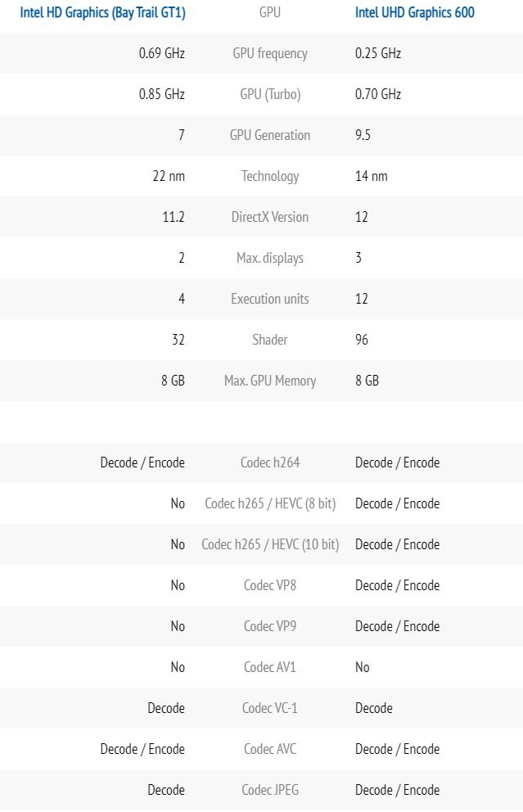Open the Intel HD Graphics (Bay Trail GT1) link

click(x=102, y=12)
